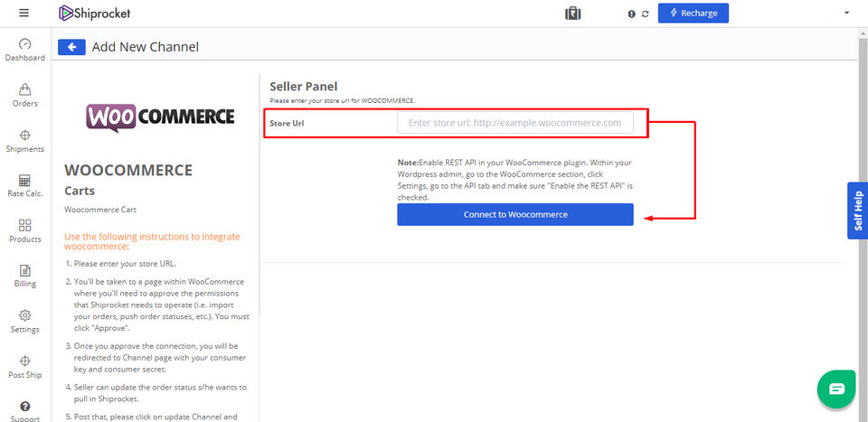Open the Self Help side tab
This screenshot has height=422, width=868.
tap(857, 211)
